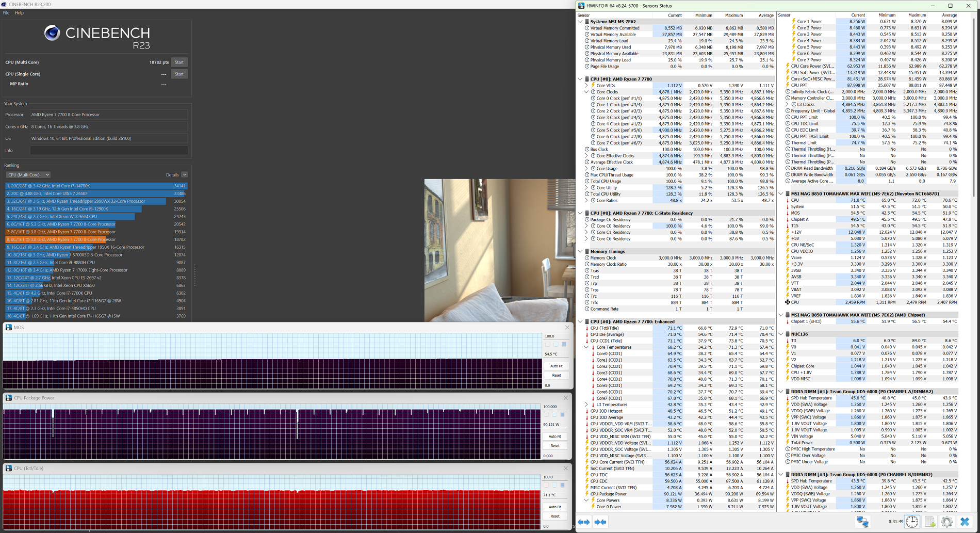Image resolution: width=980 pixels, height=533 pixels.
Task: Open the File menu in Cinebench
Action: coord(6,13)
